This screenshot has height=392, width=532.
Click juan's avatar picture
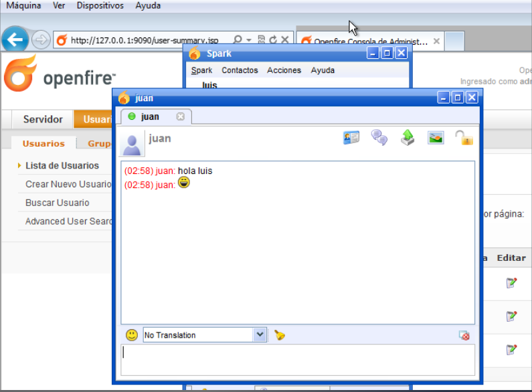pos(132,143)
